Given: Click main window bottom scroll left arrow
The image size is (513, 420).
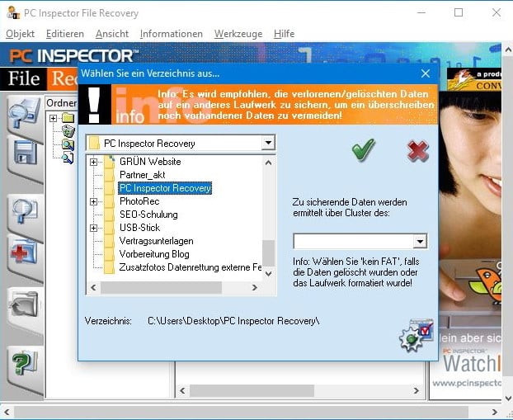Looking at the screenshot, I should tap(7, 412).
